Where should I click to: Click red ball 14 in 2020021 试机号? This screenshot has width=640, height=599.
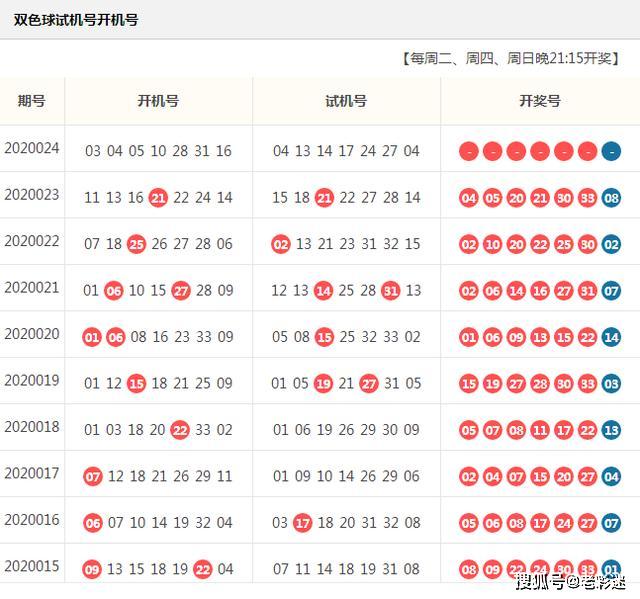(323, 291)
